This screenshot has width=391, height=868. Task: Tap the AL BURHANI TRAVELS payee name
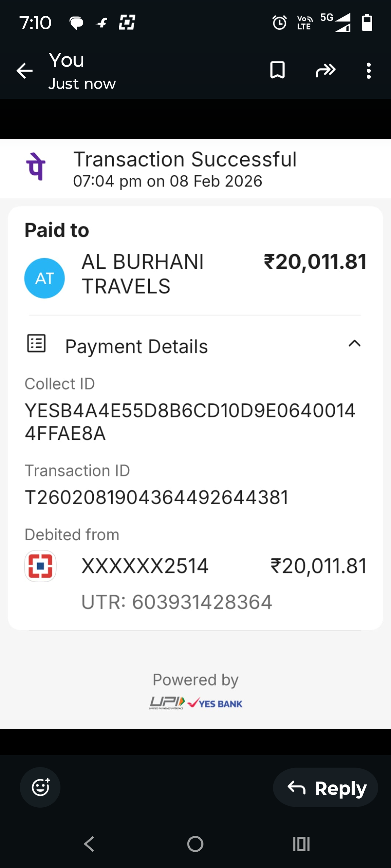pyautogui.click(x=143, y=274)
